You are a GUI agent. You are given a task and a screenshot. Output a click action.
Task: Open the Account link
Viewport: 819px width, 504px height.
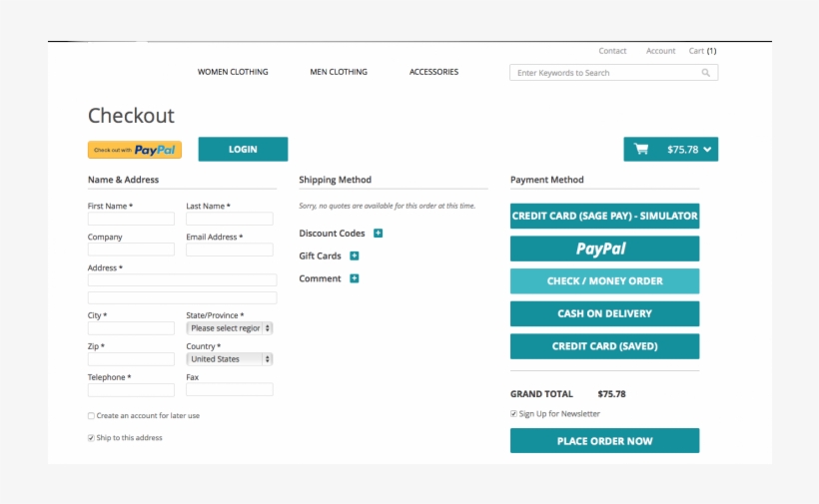[661, 51]
